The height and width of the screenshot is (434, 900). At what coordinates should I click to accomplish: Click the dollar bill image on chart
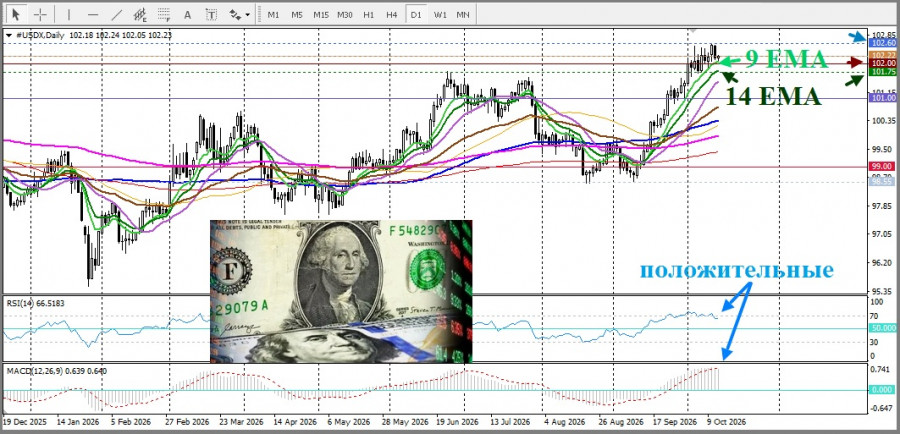(341, 291)
